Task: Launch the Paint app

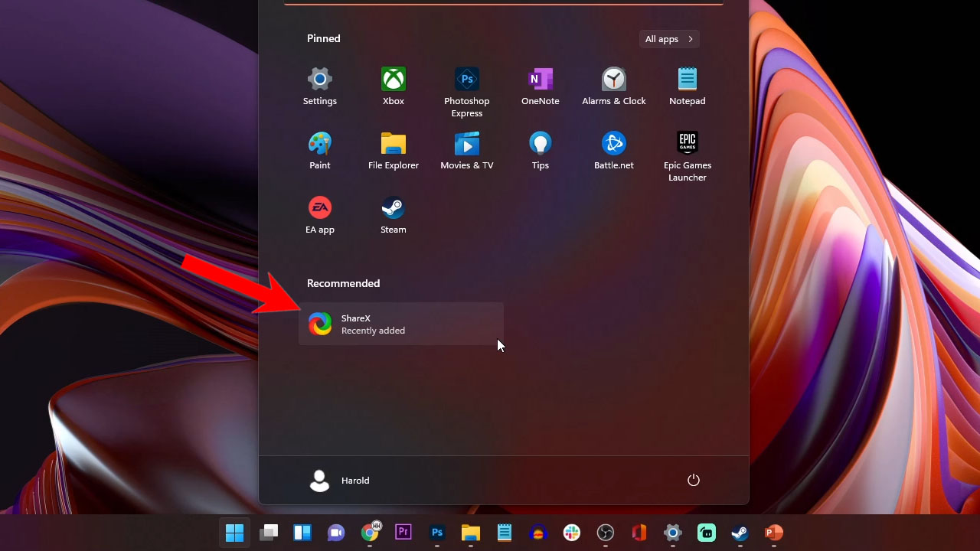Action: (x=320, y=151)
